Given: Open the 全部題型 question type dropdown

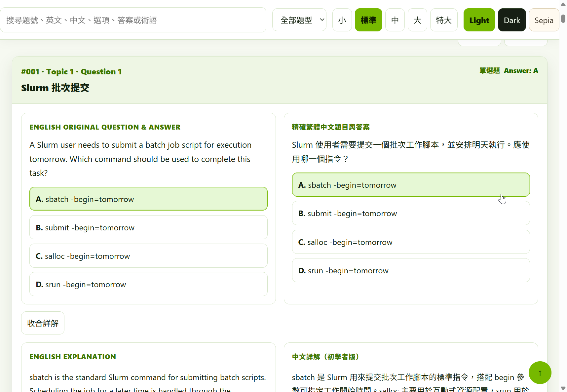Looking at the screenshot, I should coord(299,20).
